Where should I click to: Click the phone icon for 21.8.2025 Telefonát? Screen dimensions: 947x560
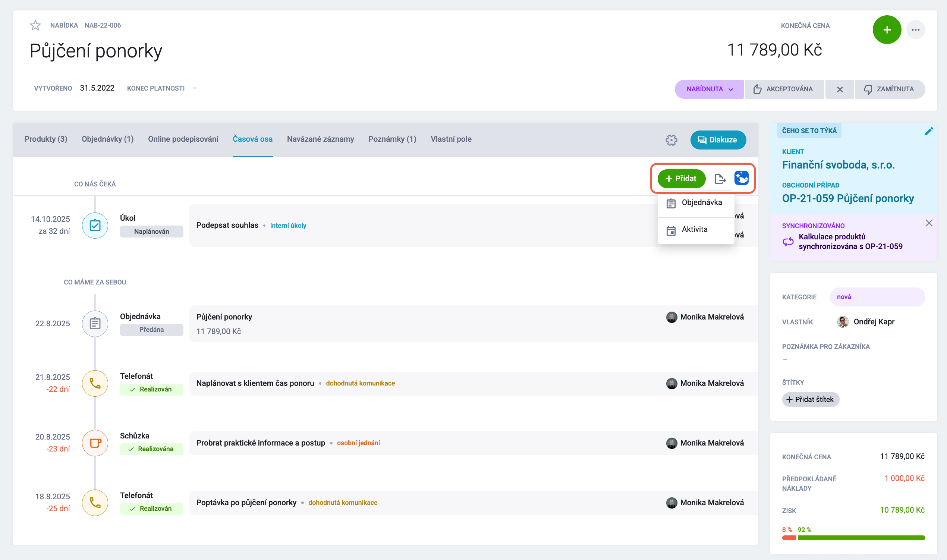[95, 383]
